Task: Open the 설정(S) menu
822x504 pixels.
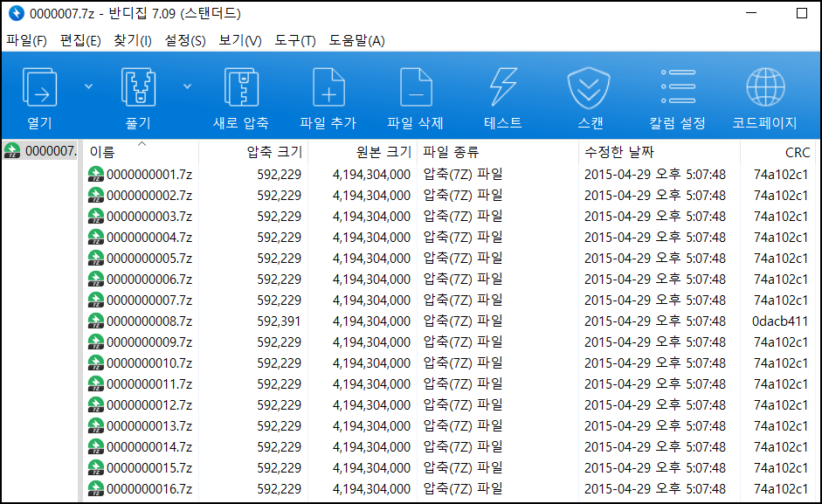Action: 185,40
